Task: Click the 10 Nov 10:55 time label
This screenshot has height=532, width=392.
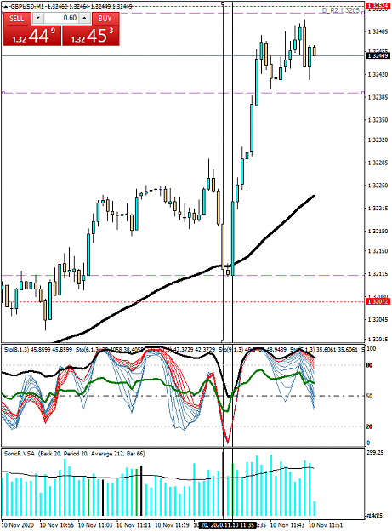Action: coord(57,525)
